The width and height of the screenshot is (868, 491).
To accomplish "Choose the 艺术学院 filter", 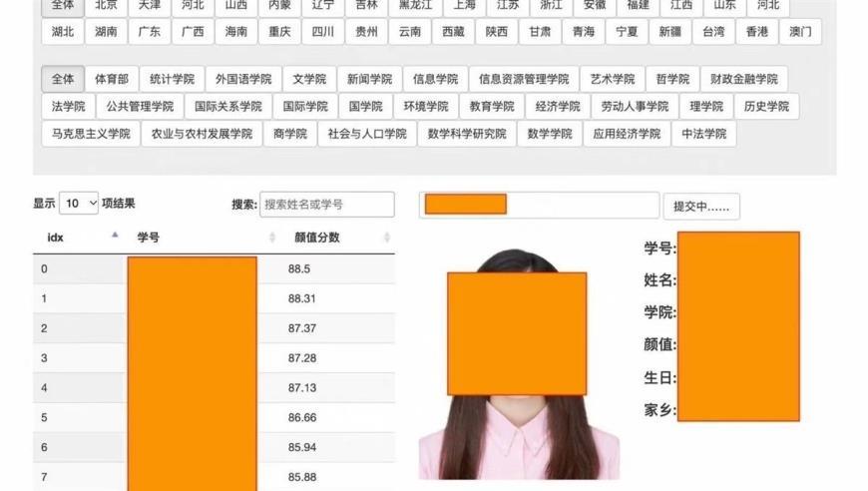I will click(613, 79).
